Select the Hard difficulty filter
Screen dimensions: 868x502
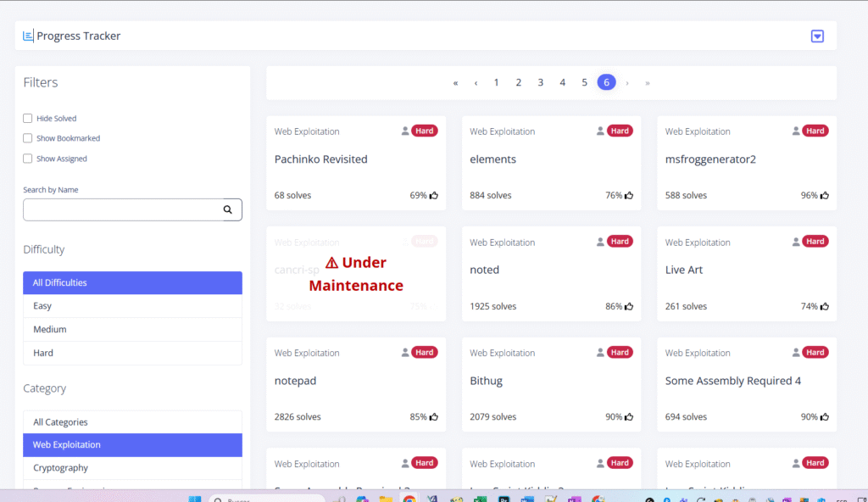pos(43,353)
